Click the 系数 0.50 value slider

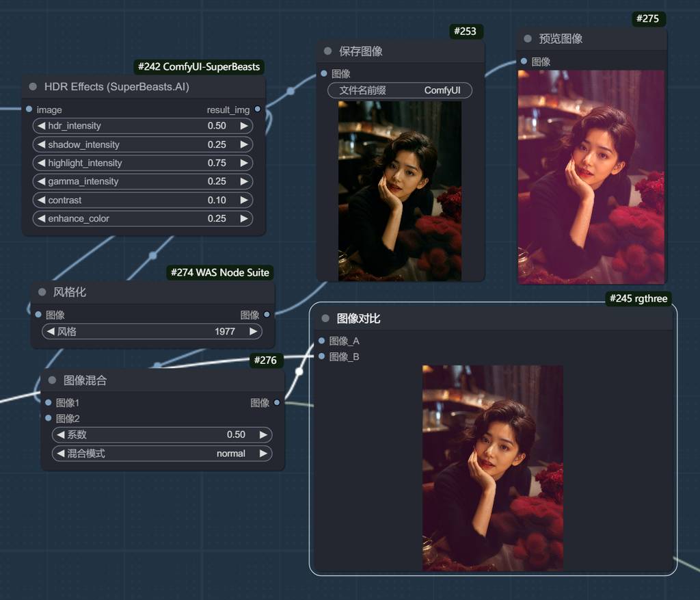coord(162,435)
